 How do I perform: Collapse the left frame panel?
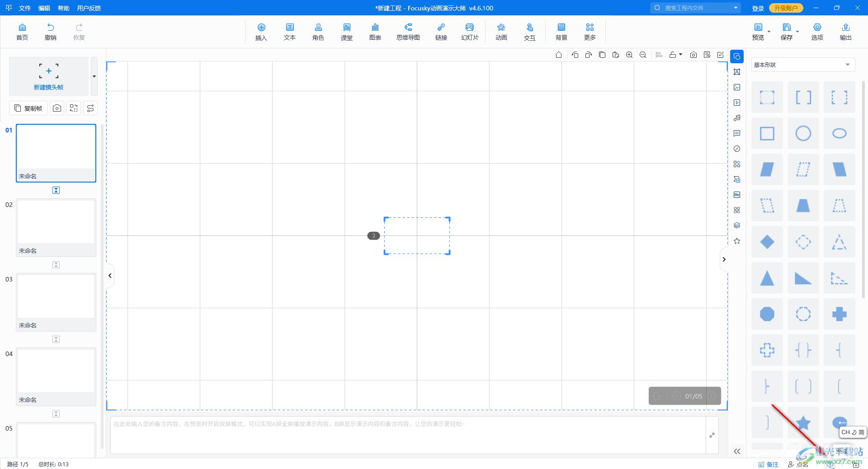coord(110,276)
